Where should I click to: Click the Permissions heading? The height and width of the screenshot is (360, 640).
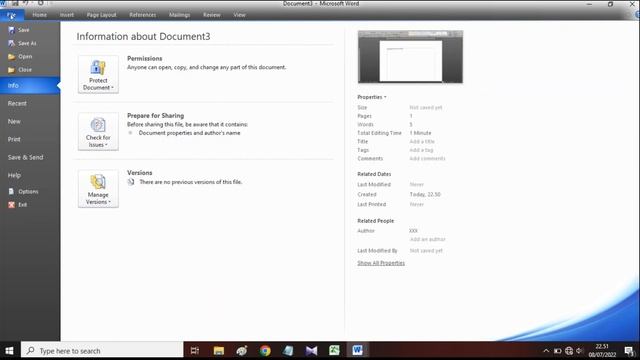click(144, 58)
